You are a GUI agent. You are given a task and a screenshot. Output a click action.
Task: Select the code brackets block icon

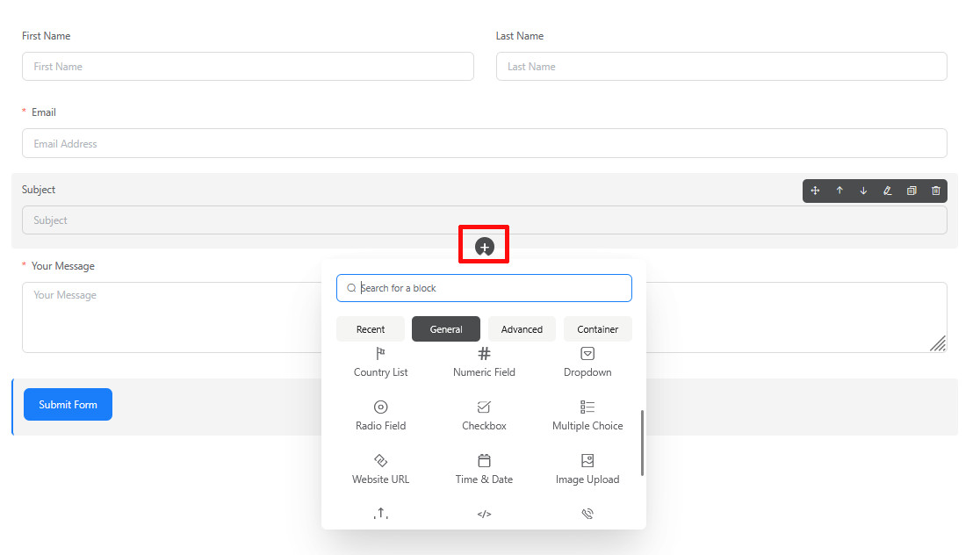pyautogui.click(x=485, y=514)
